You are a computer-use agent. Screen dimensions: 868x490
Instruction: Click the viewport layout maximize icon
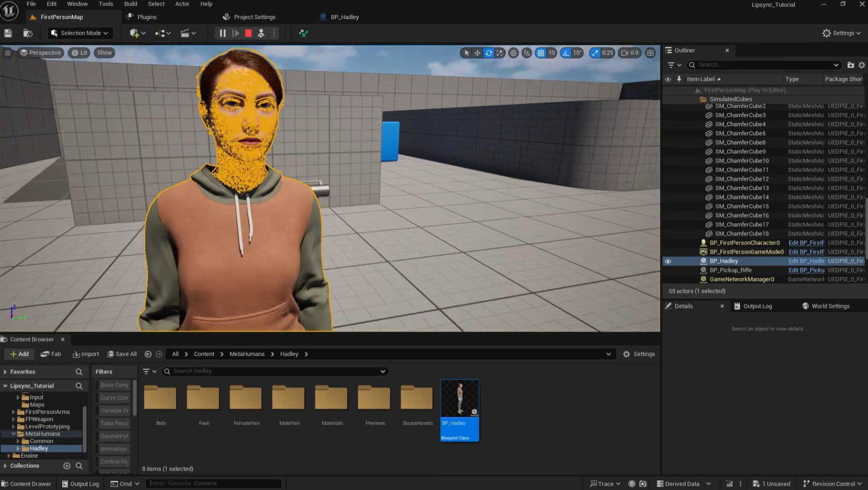tap(651, 53)
